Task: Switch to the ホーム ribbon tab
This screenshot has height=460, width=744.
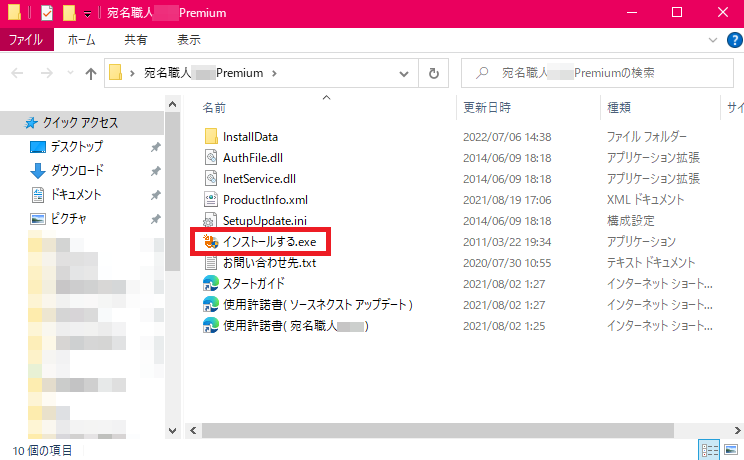Action: pos(82,40)
